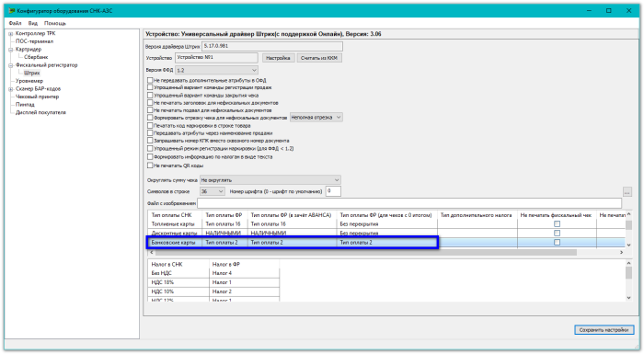The height and width of the screenshot is (354, 644).
Task: Select the Банковские карты row
Action: pyautogui.click(x=386, y=243)
